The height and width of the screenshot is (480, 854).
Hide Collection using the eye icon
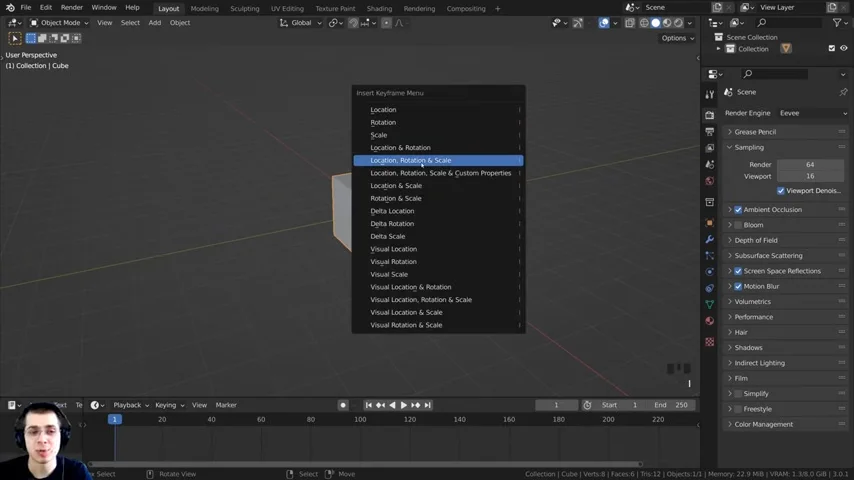coord(844,48)
